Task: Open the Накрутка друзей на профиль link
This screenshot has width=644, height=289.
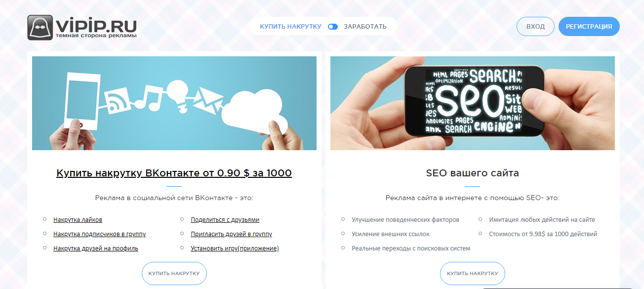Action: tap(96, 248)
